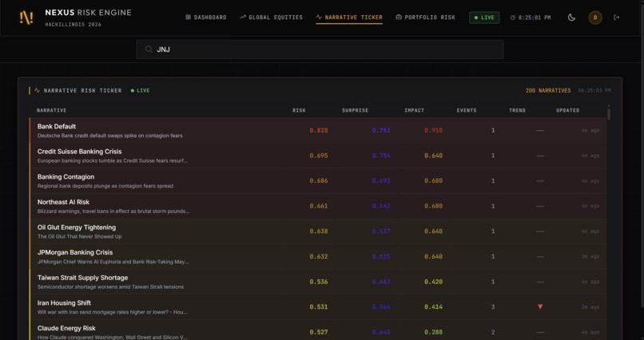Click events count 3 for Iran Housing Shift
Viewport: 644px width, 340px height.
pos(493,306)
